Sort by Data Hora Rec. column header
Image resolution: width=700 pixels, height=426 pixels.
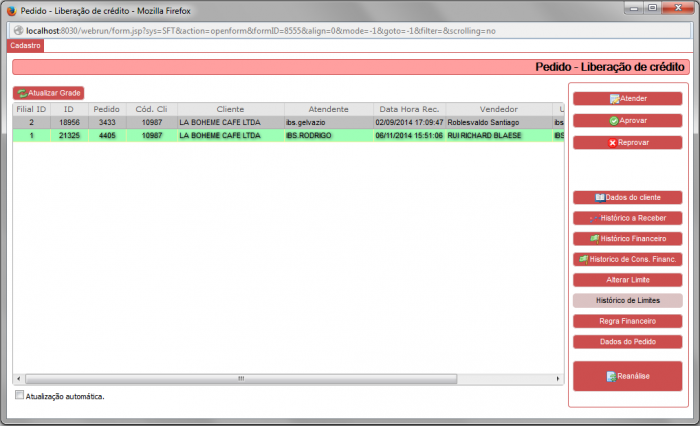coord(409,109)
